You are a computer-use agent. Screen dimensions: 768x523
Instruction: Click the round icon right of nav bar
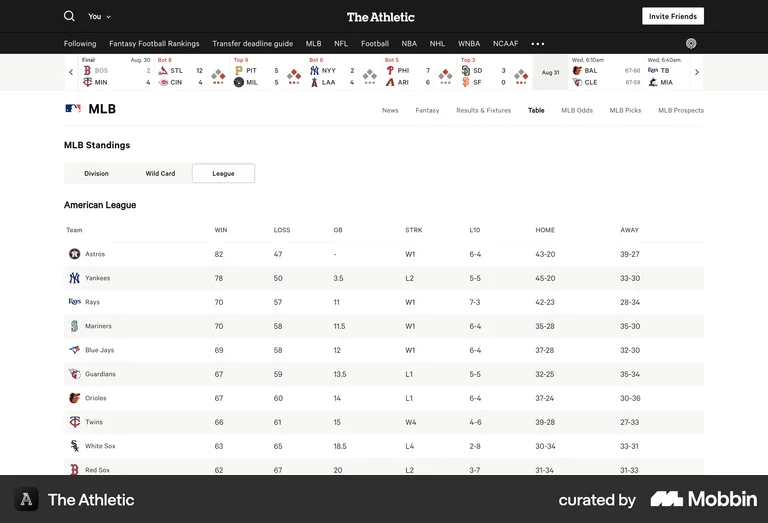(x=691, y=44)
